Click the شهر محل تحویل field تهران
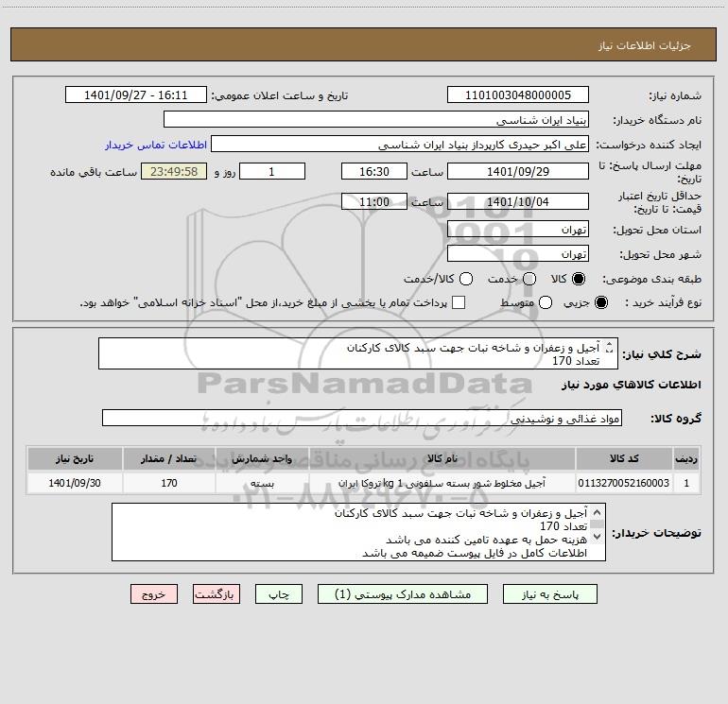Screen dimensions: 728x704 point(518,253)
